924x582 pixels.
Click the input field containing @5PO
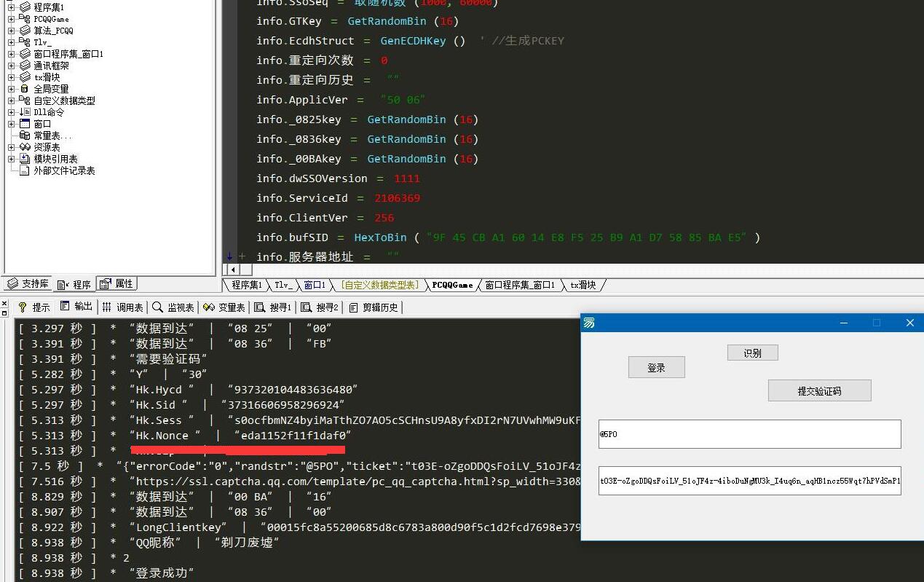click(x=749, y=434)
